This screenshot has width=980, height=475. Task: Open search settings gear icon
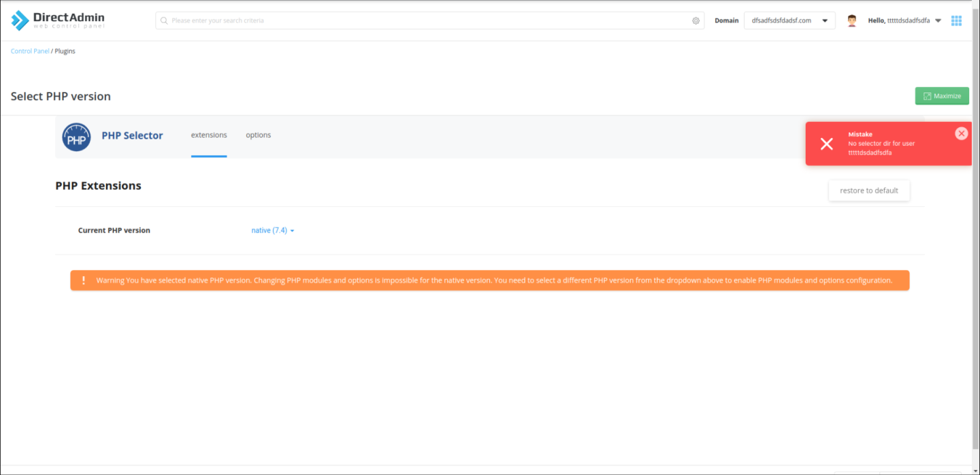pos(696,20)
